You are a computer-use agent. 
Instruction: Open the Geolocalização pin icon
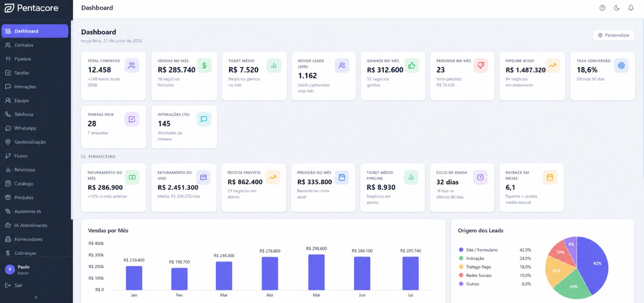pyautogui.click(x=8, y=142)
